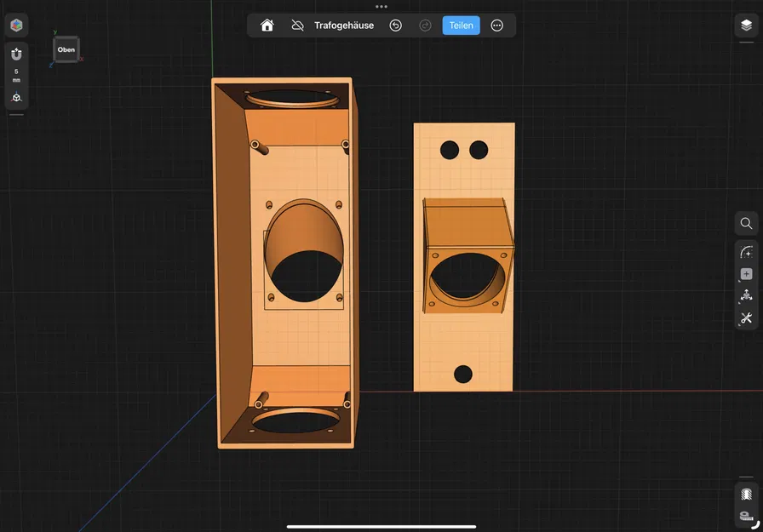Click the blue Teilen share button

coord(461,26)
